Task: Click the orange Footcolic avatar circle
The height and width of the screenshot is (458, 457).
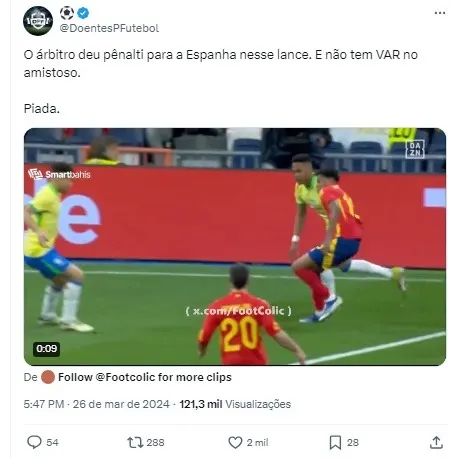Action: tap(48, 377)
